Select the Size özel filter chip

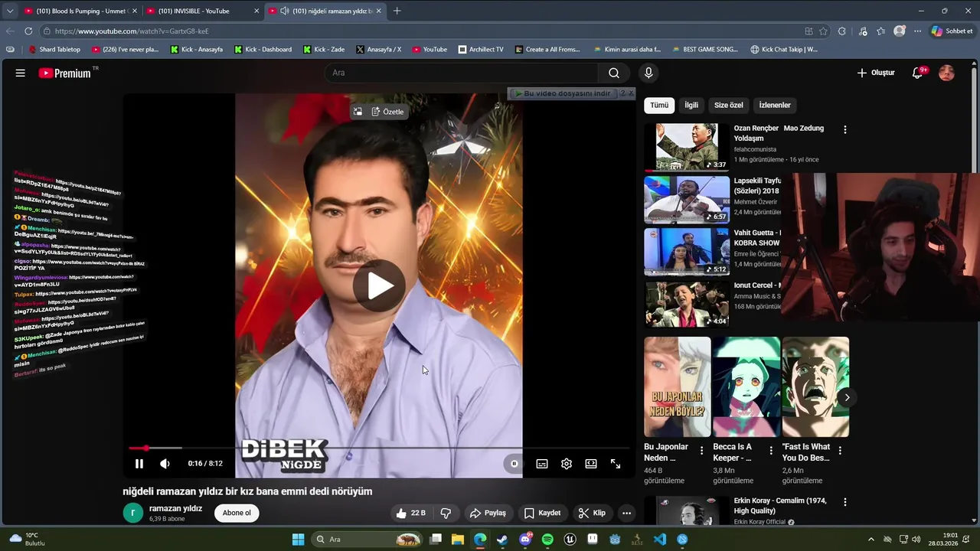coord(729,105)
